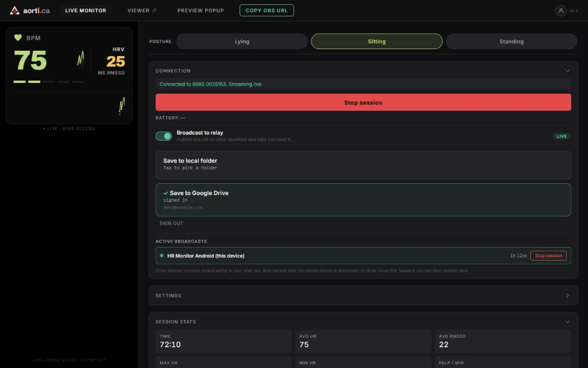Switch to the Live Monitor tab

pos(85,10)
